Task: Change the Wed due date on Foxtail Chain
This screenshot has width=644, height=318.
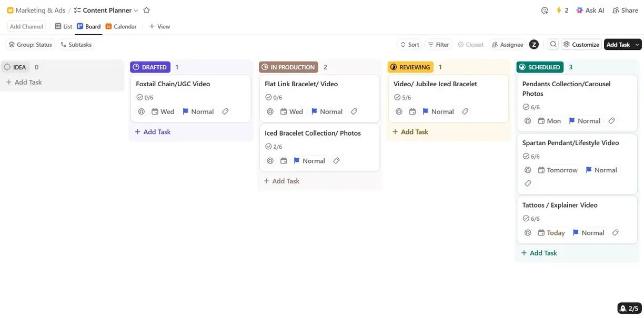Action: [x=163, y=111]
